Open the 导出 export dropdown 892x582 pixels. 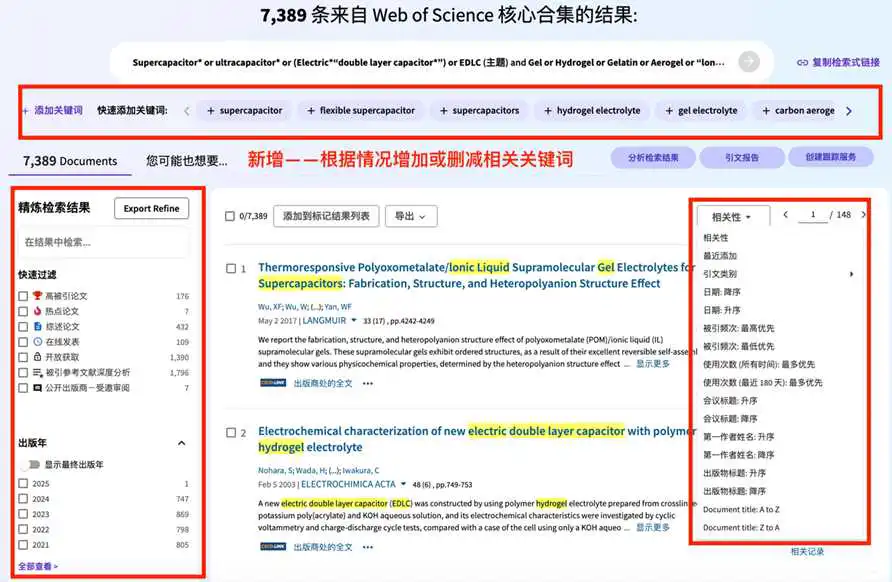[x=410, y=216]
